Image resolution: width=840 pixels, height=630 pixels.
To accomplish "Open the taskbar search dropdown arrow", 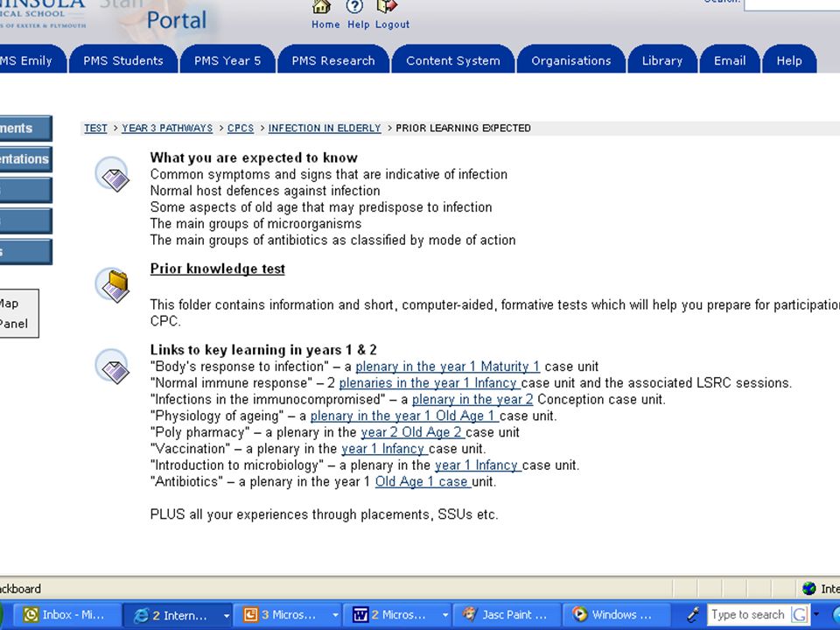I will click(815, 614).
